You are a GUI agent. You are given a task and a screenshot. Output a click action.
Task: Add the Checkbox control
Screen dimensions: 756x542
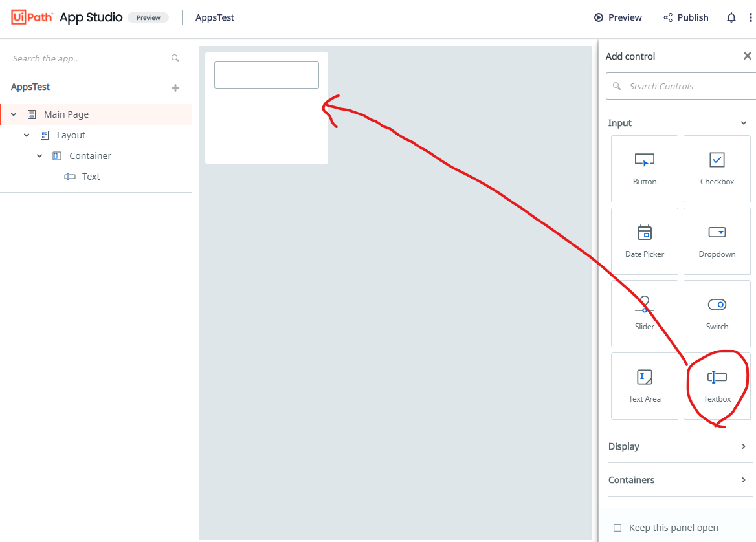(717, 169)
